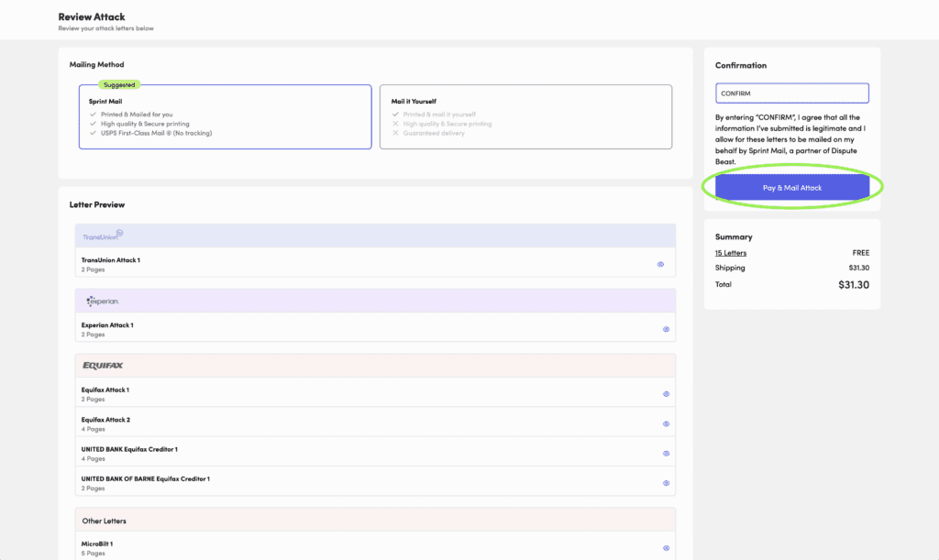This screenshot has height=560, width=939.
Task: Click the Equifax logo header
Action: (103, 366)
